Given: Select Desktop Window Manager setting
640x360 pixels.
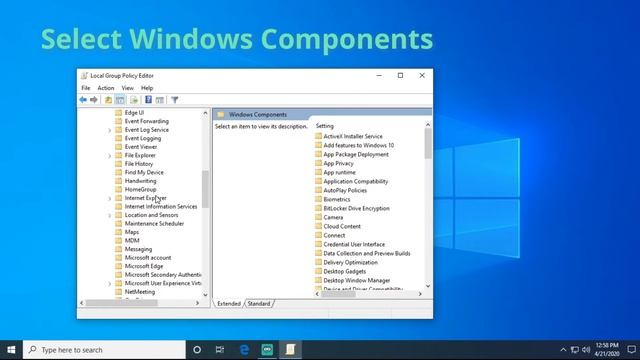Looking at the screenshot, I should tap(357, 280).
